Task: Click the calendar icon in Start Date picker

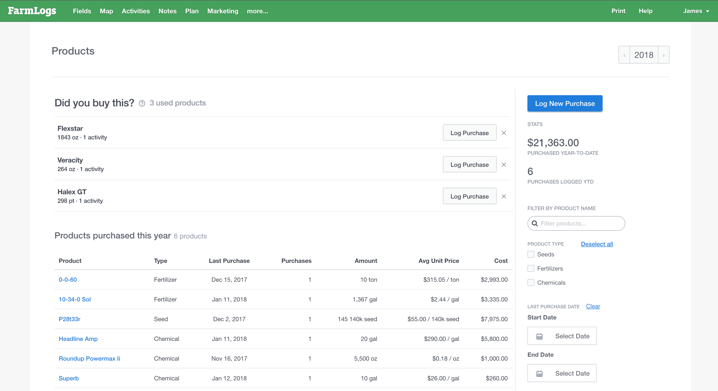Action: [x=539, y=336]
